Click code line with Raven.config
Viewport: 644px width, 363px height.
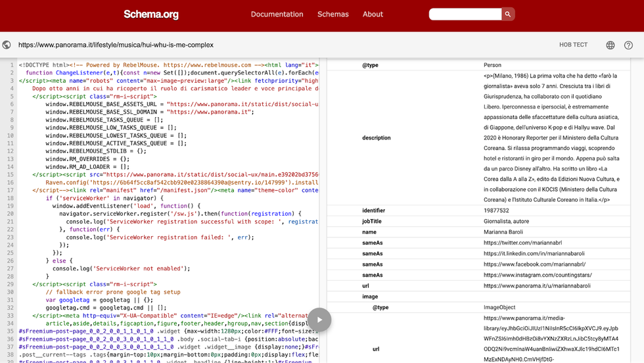coord(182,182)
